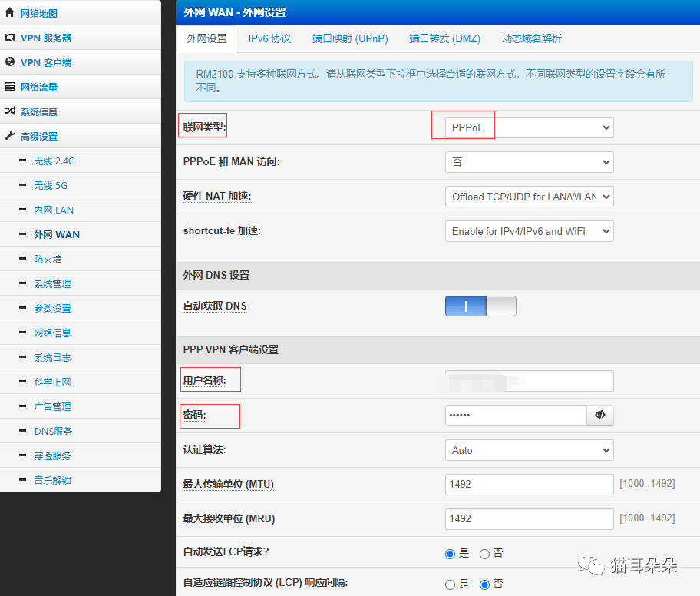Click the MTU value input field
Viewport: 700px width, 596px height.
529,485
